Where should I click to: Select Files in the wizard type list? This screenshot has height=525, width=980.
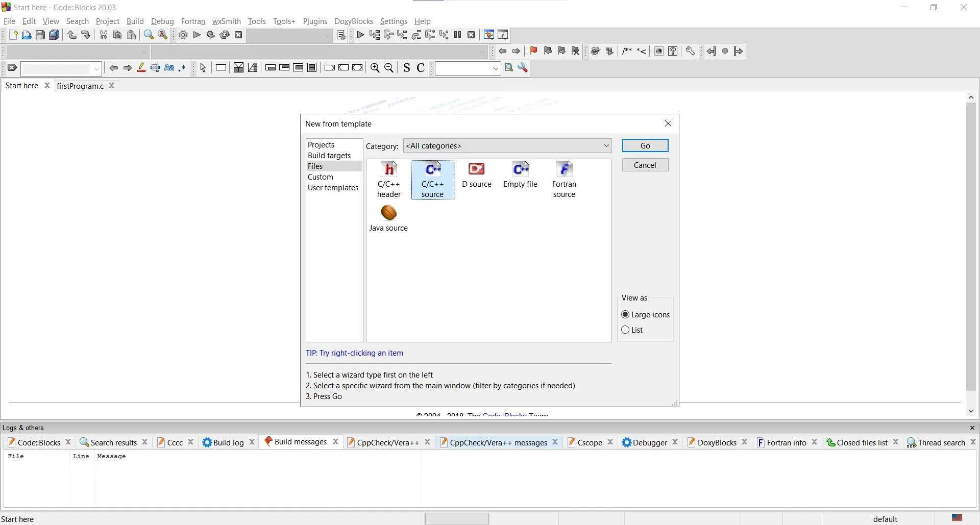pos(334,167)
